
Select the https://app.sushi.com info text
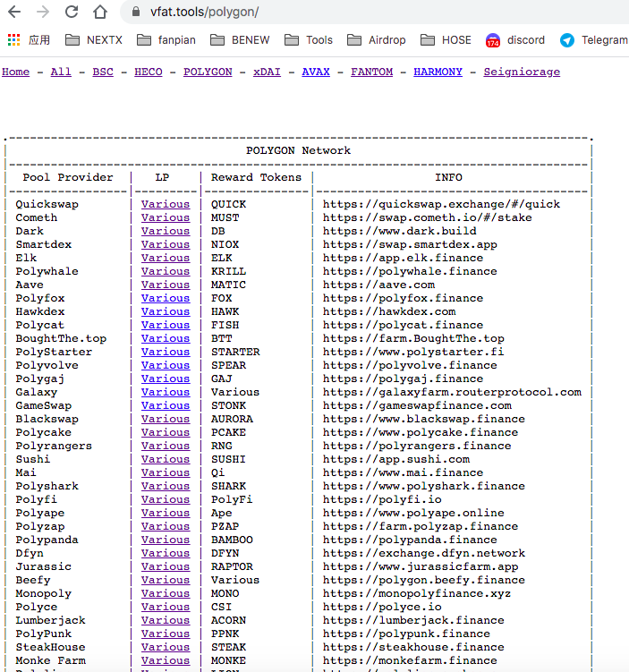pyautogui.click(x=396, y=459)
